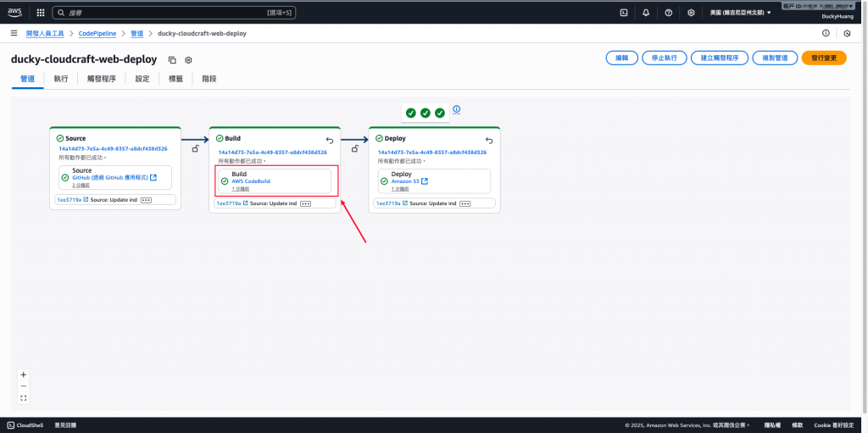Open the services grid menu
Image resolution: width=868 pixels, height=433 pixels.
pyautogui.click(x=41, y=12)
